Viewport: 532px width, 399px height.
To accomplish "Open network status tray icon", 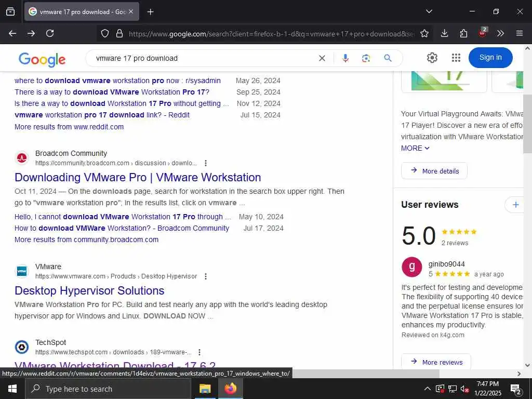I will point(453,389).
